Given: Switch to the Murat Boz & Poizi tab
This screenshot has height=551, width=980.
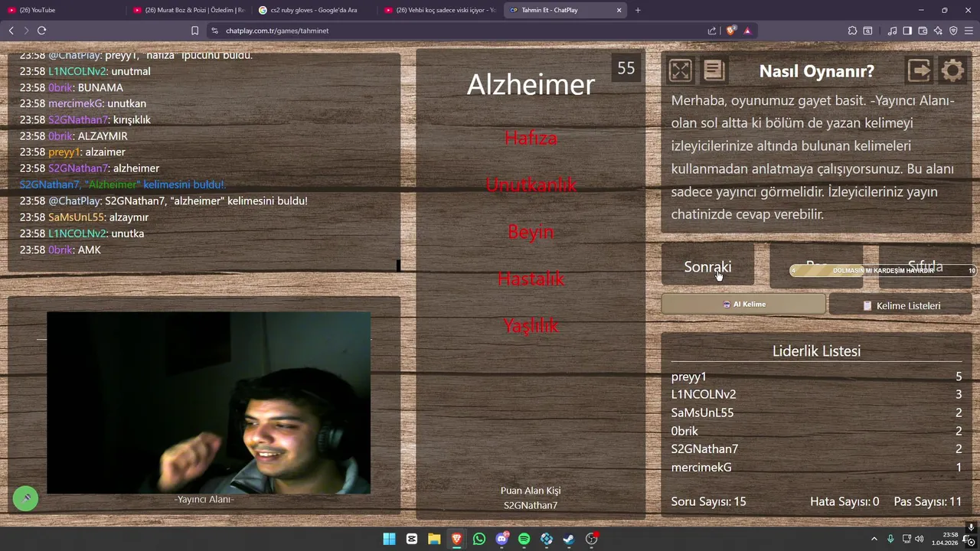Looking at the screenshot, I should click(x=189, y=10).
